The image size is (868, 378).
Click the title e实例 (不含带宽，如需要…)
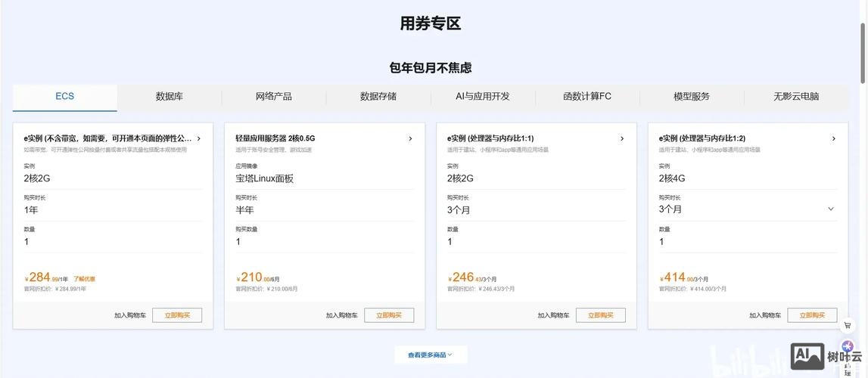(107, 138)
